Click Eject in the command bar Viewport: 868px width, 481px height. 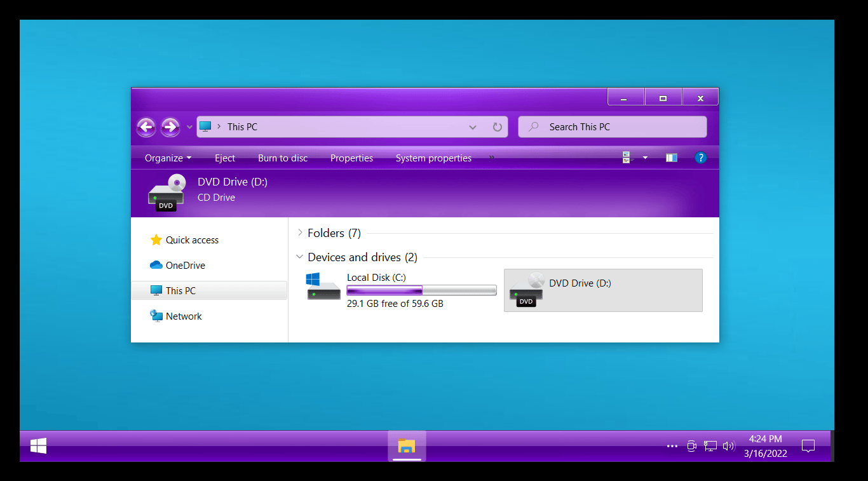pyautogui.click(x=225, y=158)
